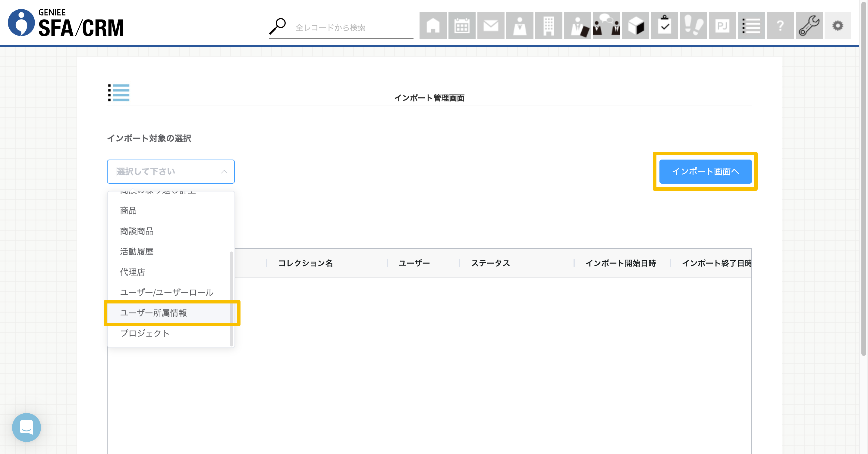The width and height of the screenshot is (868, 454).
Task: Open the question mark help icon
Action: (780, 26)
